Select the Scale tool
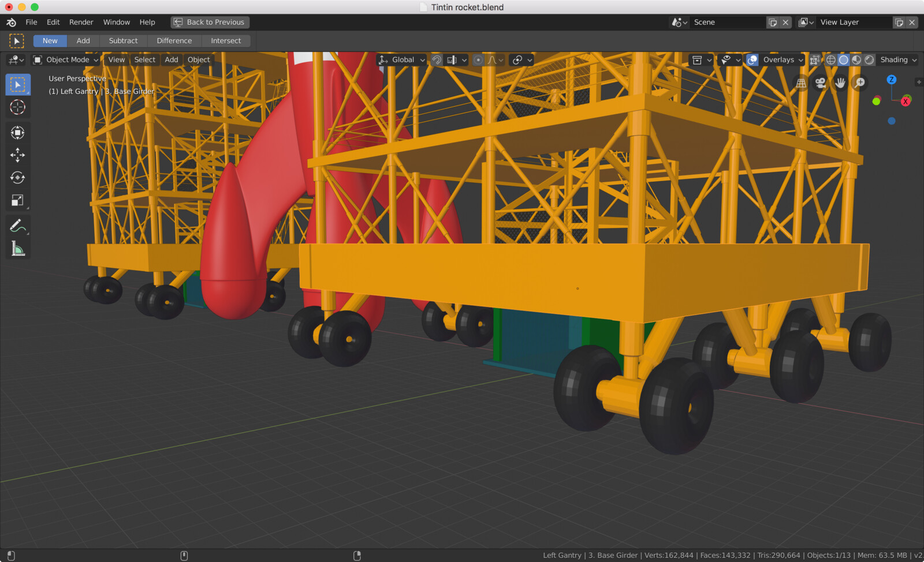Viewport: 924px width, 562px height. coord(17,200)
